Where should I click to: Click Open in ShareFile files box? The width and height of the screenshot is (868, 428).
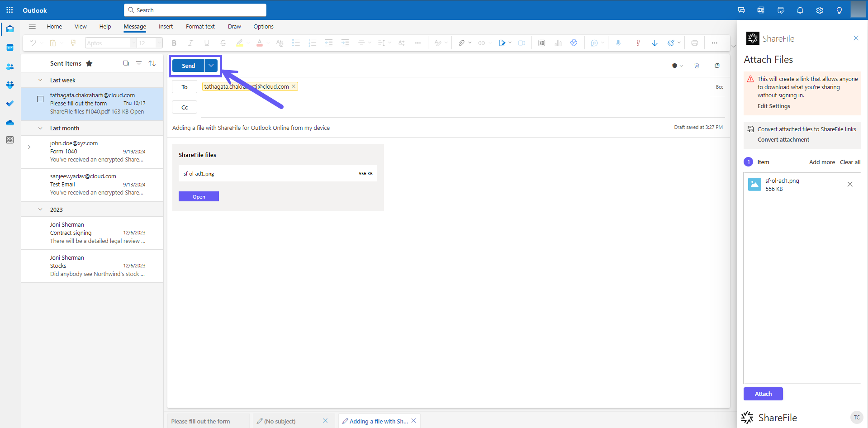click(x=199, y=196)
